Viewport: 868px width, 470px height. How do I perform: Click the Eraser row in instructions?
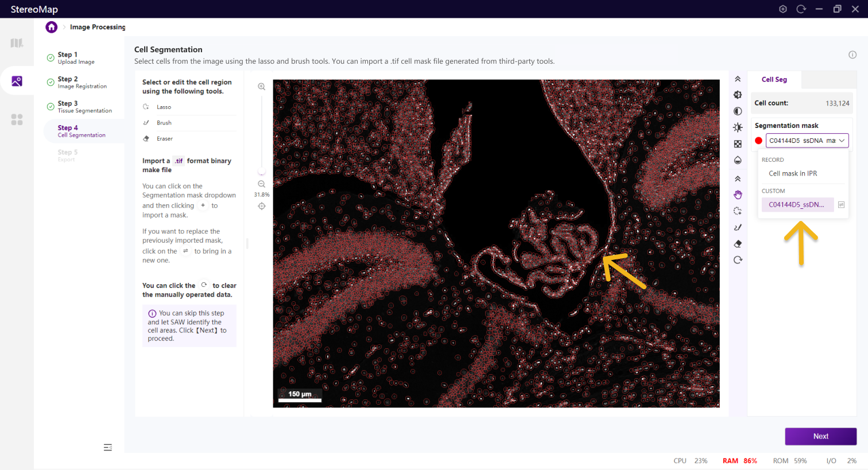point(189,139)
